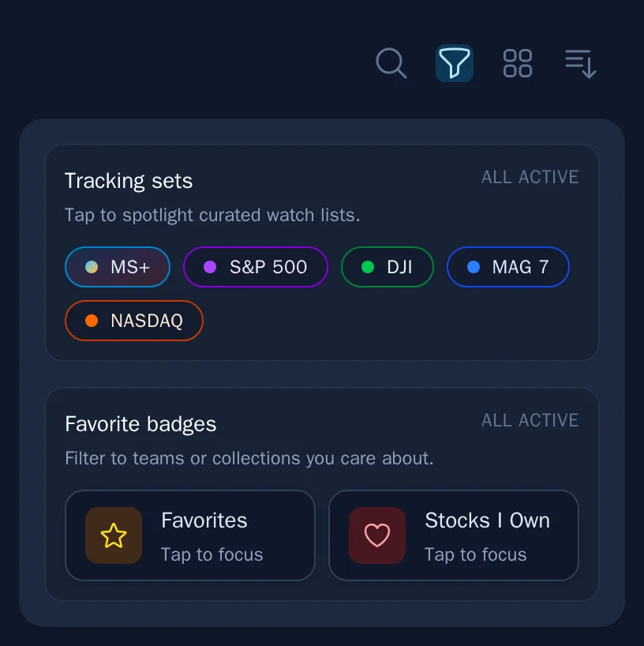Screen dimensions: 644x646
Task: Enable focus on the Favorites badge
Action: [189, 535]
